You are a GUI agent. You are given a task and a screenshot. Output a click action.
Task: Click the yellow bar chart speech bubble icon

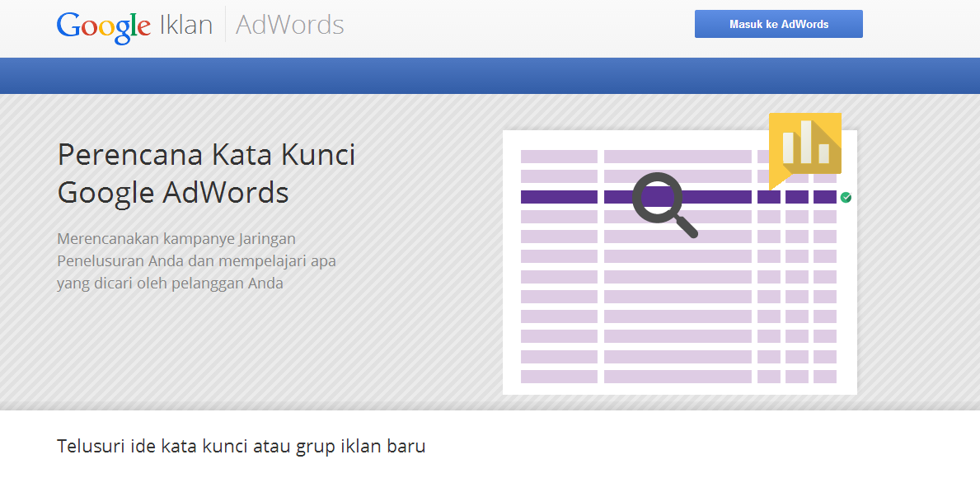click(805, 150)
